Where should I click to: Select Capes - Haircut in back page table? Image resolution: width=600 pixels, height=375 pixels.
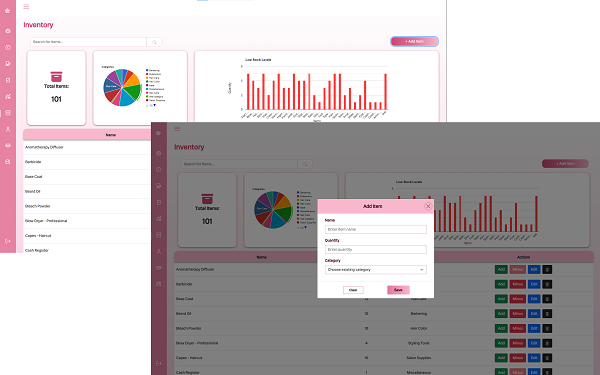pyautogui.click(x=38, y=236)
